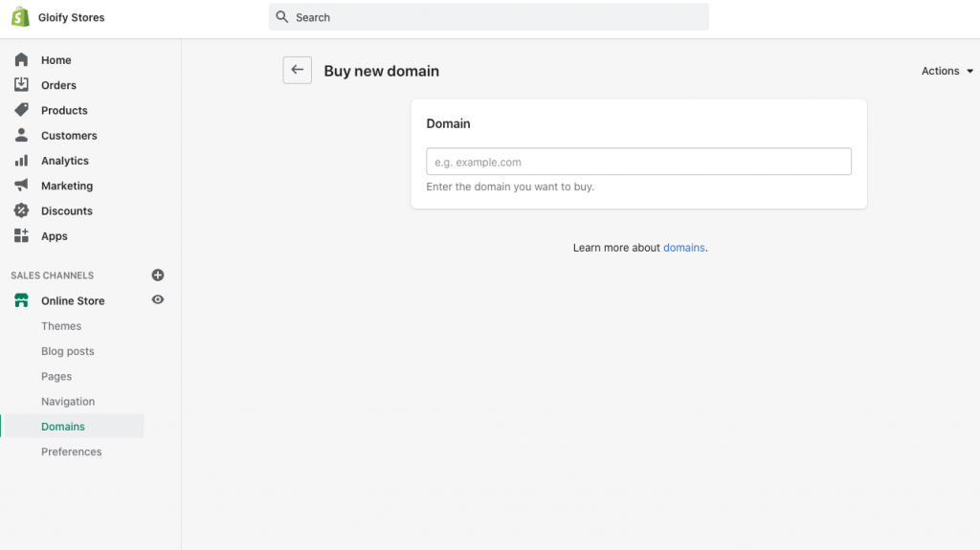Image resolution: width=980 pixels, height=550 pixels.
Task: Click the Online Store storefront icon
Action: [21, 300]
